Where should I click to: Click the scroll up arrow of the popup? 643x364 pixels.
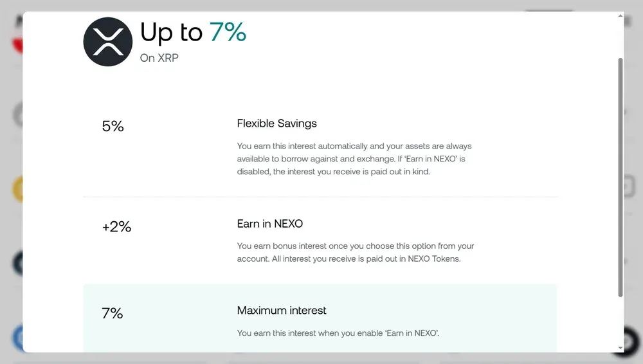click(620, 15)
